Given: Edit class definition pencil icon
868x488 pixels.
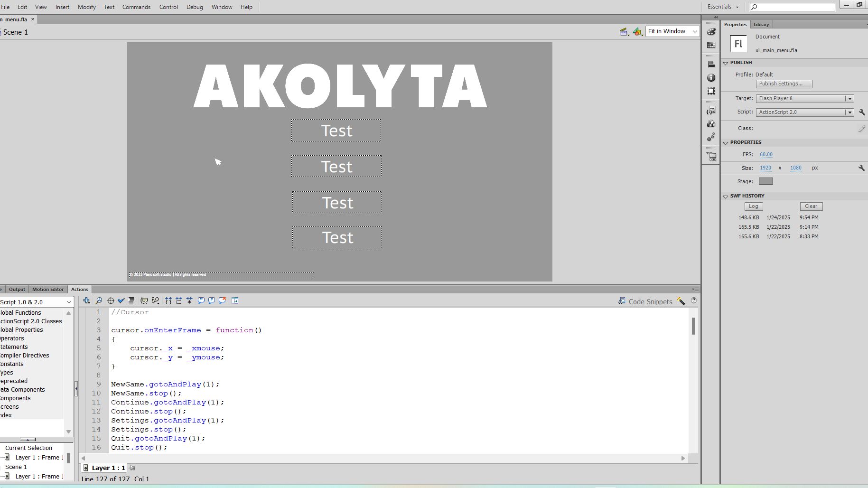Looking at the screenshot, I should (x=862, y=129).
